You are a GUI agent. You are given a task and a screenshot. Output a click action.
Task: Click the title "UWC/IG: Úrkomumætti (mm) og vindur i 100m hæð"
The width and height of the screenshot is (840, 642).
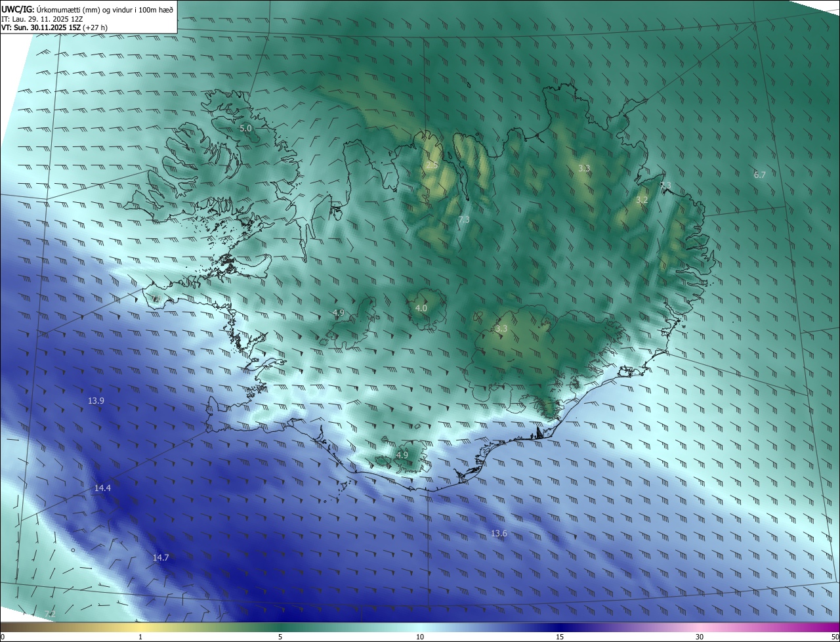point(87,9)
